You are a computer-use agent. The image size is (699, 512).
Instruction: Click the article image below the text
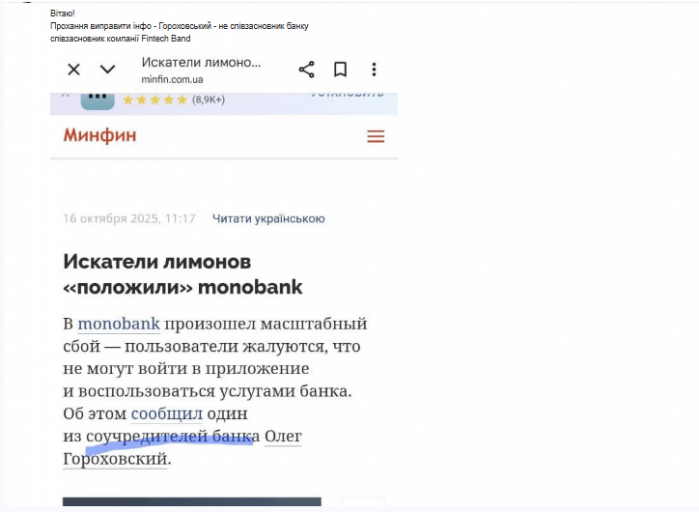point(192,501)
